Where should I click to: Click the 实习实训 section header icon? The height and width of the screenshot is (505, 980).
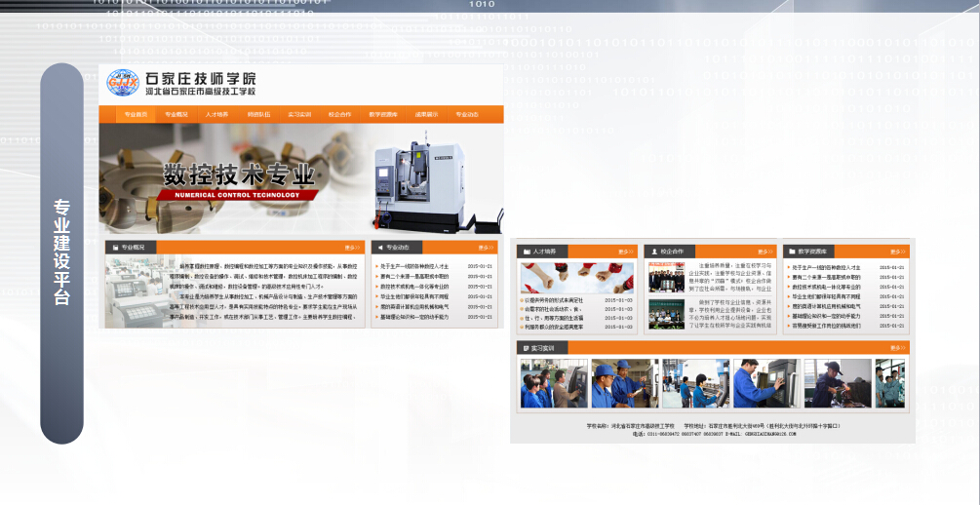coord(525,348)
